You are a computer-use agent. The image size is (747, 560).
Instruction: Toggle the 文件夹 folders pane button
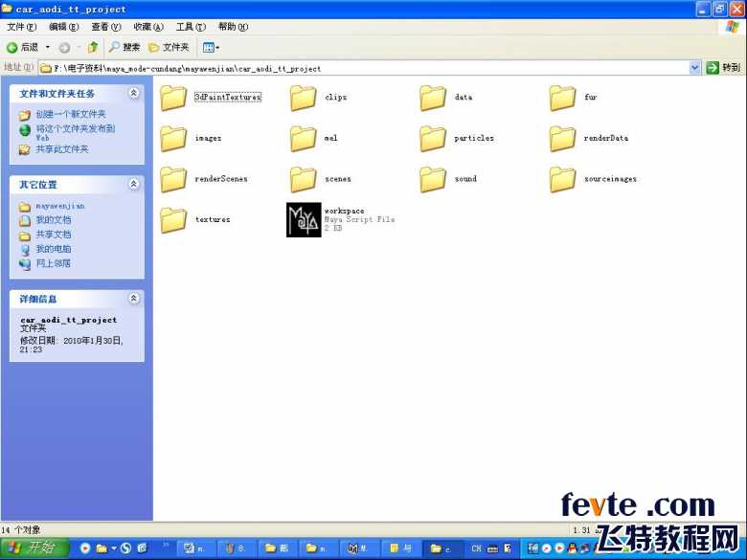(x=169, y=47)
